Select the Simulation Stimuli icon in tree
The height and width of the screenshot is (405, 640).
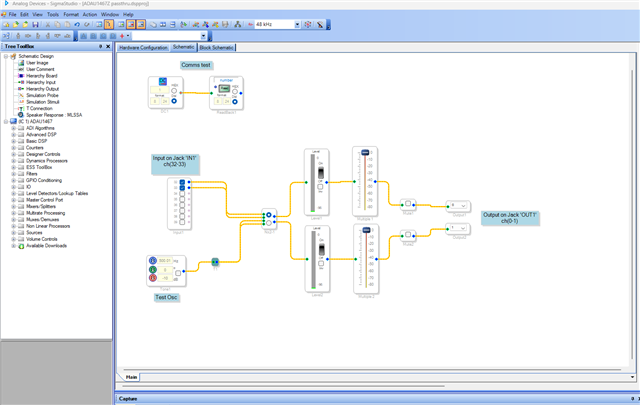21,102
